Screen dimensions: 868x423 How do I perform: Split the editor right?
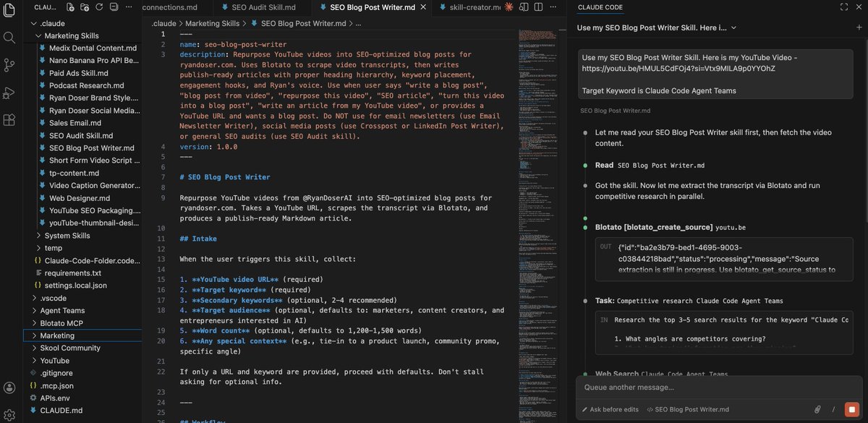(537, 7)
